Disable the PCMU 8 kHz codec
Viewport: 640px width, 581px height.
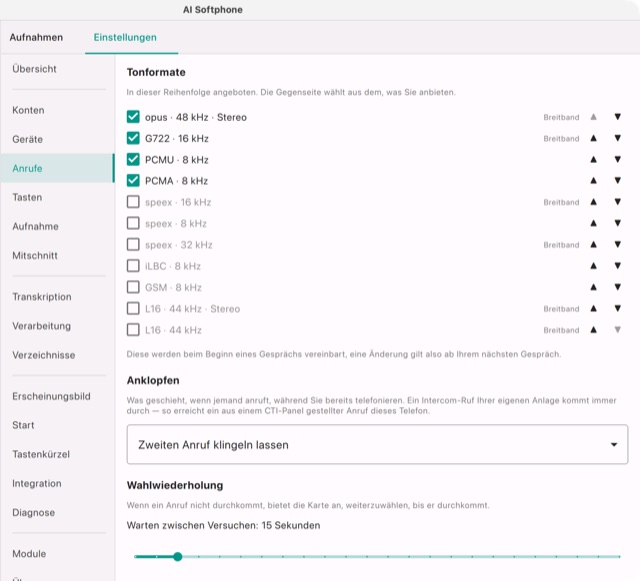[133, 159]
